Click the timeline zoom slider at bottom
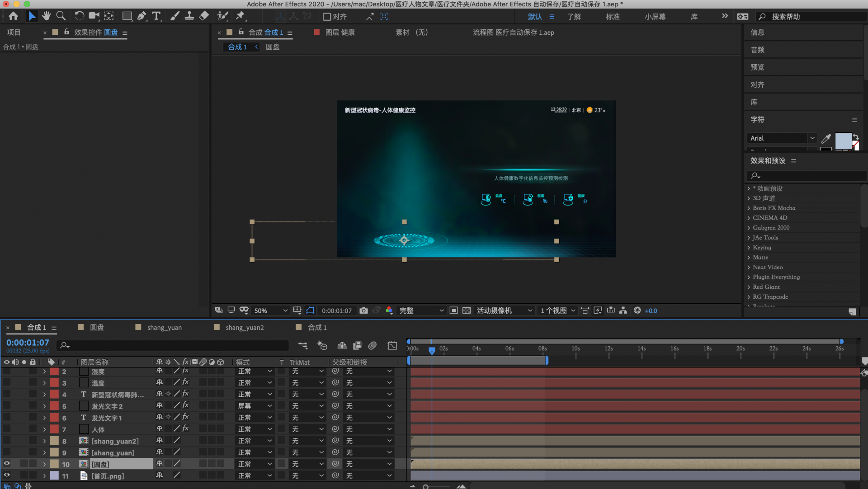 [x=437, y=486]
